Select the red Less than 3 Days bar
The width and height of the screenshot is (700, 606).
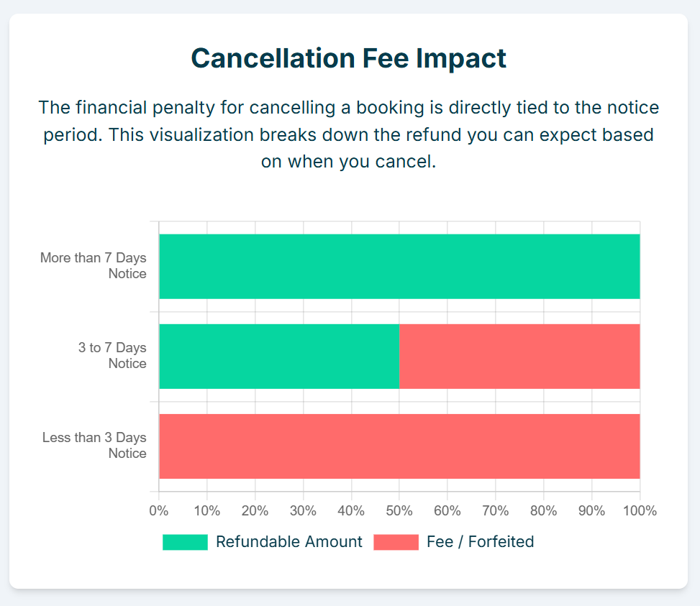pyautogui.click(x=399, y=446)
